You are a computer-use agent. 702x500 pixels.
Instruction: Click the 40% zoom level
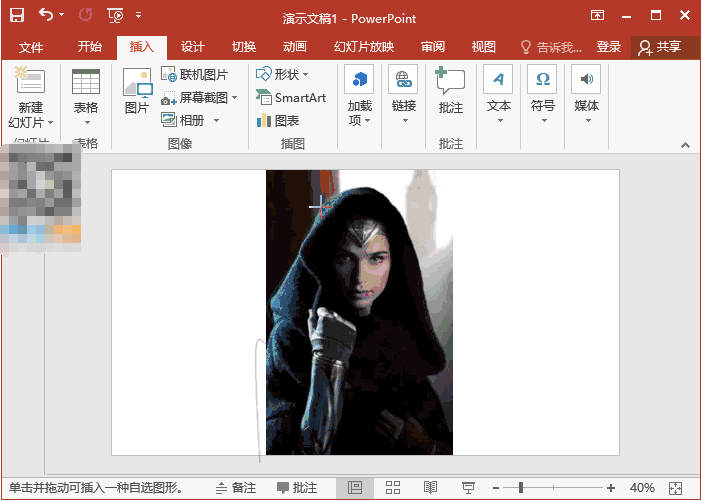click(642, 487)
